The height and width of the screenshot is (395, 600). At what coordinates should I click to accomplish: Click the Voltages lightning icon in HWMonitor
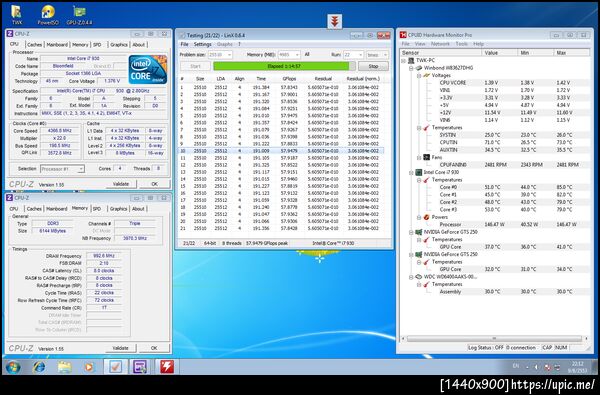tap(427, 75)
